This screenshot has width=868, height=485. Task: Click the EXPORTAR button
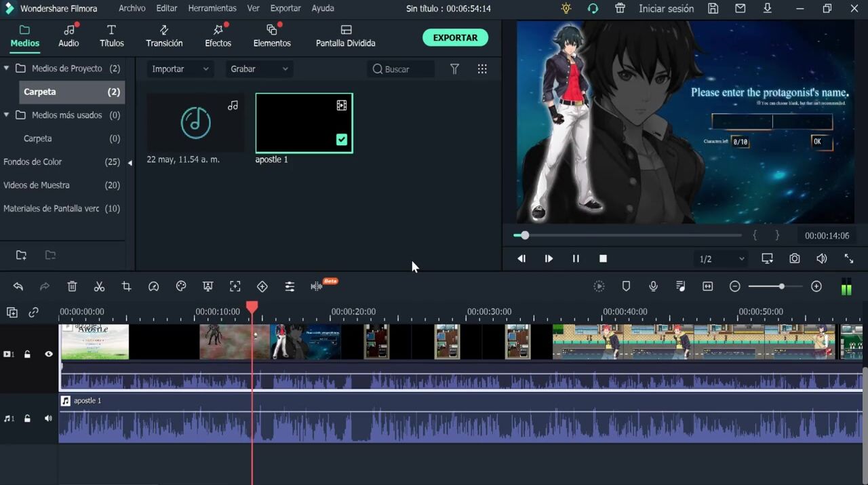(455, 38)
